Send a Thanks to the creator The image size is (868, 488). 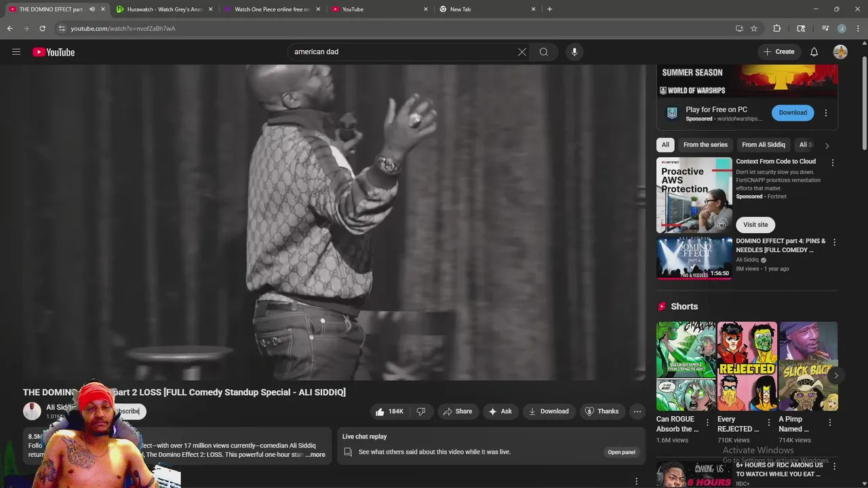pos(601,411)
